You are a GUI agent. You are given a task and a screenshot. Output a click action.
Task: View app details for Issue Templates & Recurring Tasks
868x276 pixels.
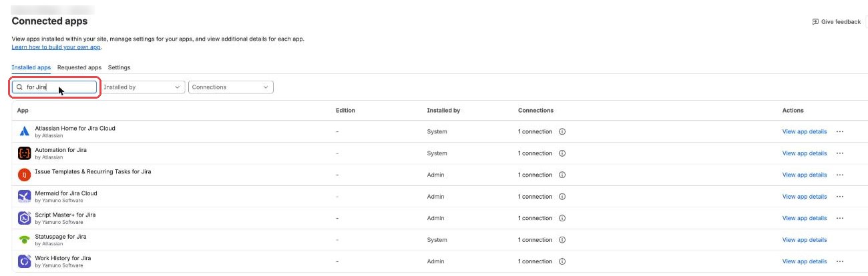[x=805, y=175]
